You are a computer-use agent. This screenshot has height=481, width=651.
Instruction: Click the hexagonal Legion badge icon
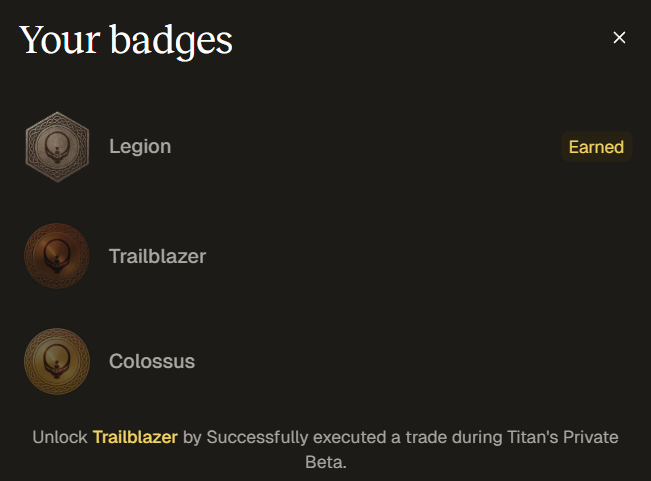pyautogui.click(x=57, y=147)
